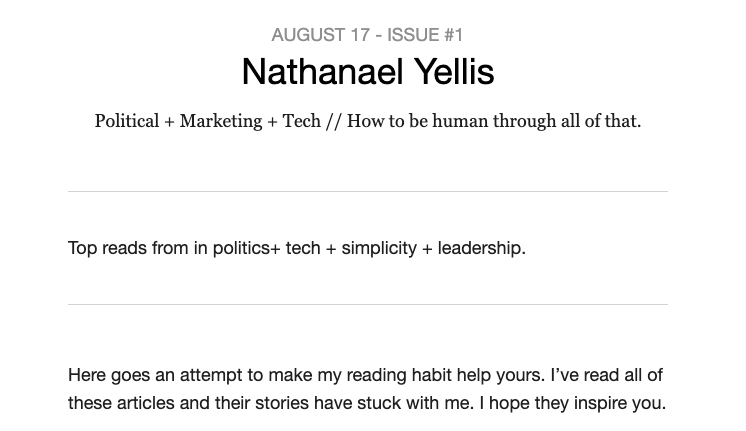Viewport: 746px width, 431px height.
Task: Click the divider line above the intro paragraph
Action: pyautogui.click(x=368, y=304)
